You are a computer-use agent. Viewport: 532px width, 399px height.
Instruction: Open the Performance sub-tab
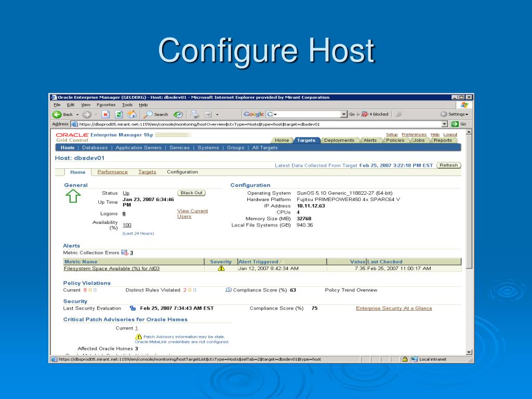click(x=112, y=172)
